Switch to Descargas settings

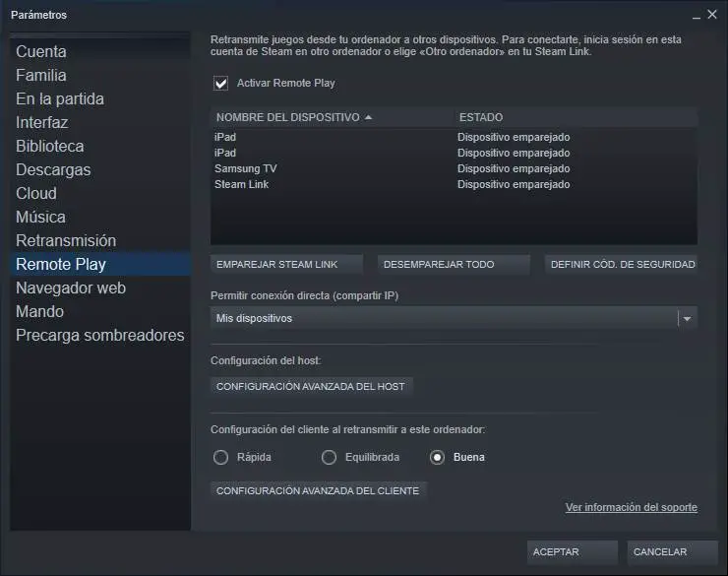pyautogui.click(x=100, y=170)
